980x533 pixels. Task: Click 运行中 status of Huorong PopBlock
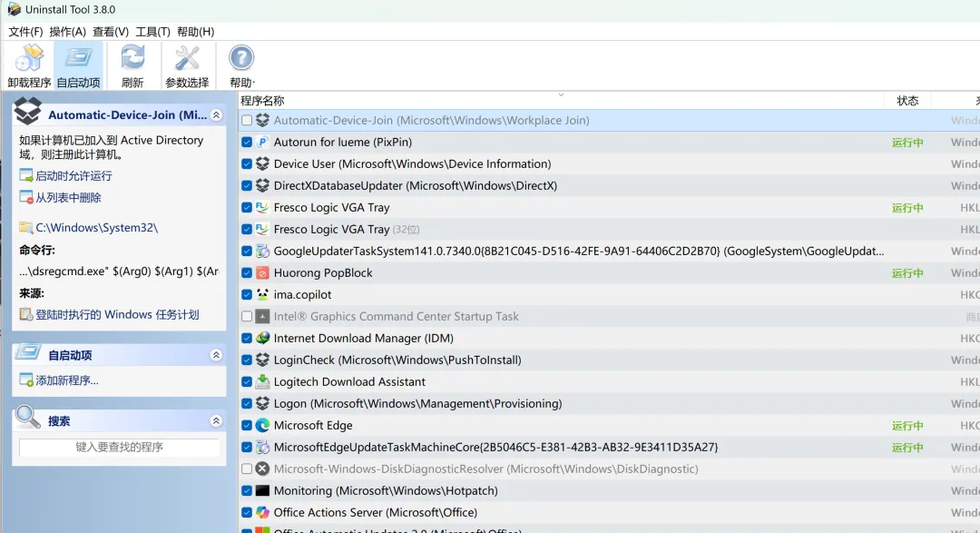(x=907, y=273)
